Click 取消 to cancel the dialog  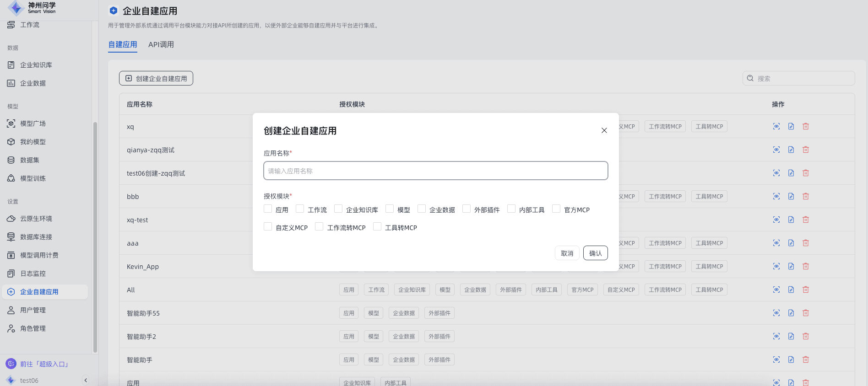[x=567, y=253]
